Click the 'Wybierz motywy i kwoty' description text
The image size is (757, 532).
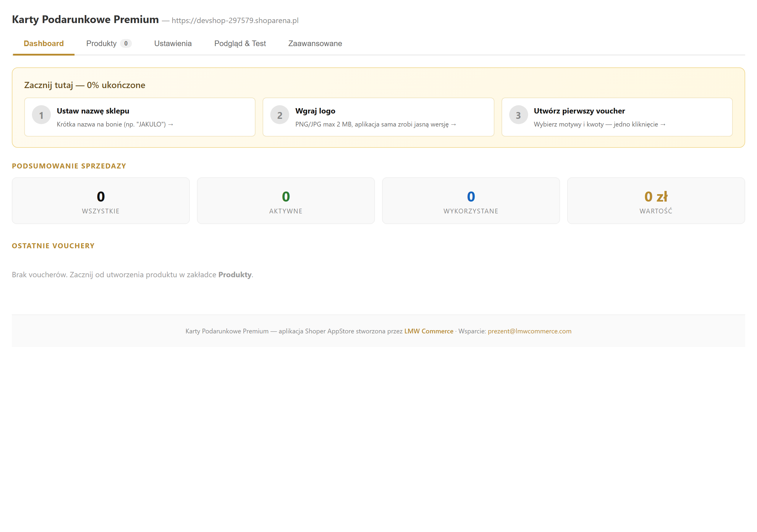point(600,124)
